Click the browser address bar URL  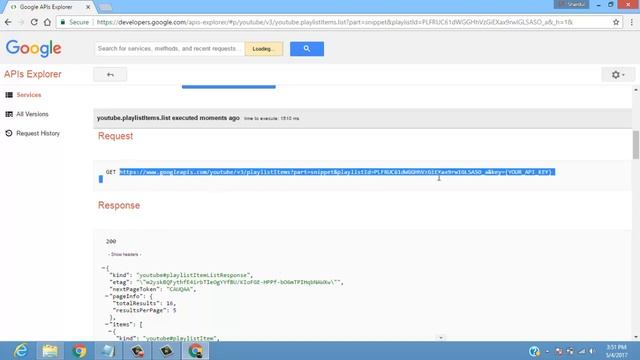pos(335,22)
